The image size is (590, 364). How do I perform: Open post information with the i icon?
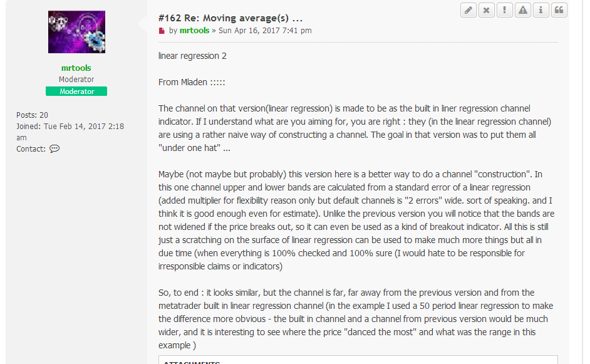coord(541,10)
